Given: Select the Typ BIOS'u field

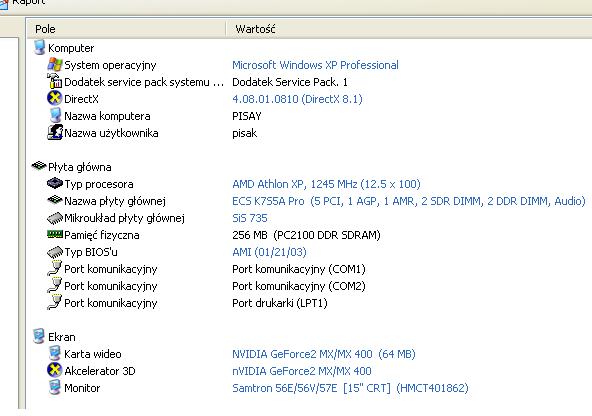Looking at the screenshot, I should (x=91, y=252).
